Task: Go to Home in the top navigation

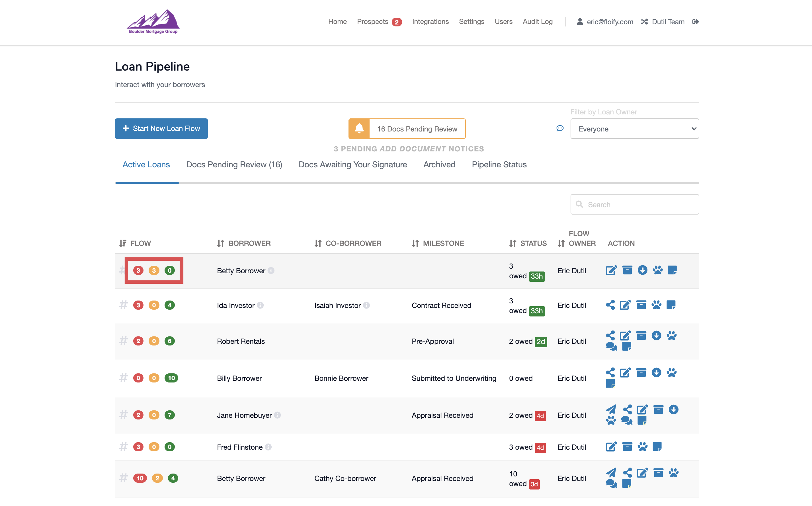Action: coord(337,22)
